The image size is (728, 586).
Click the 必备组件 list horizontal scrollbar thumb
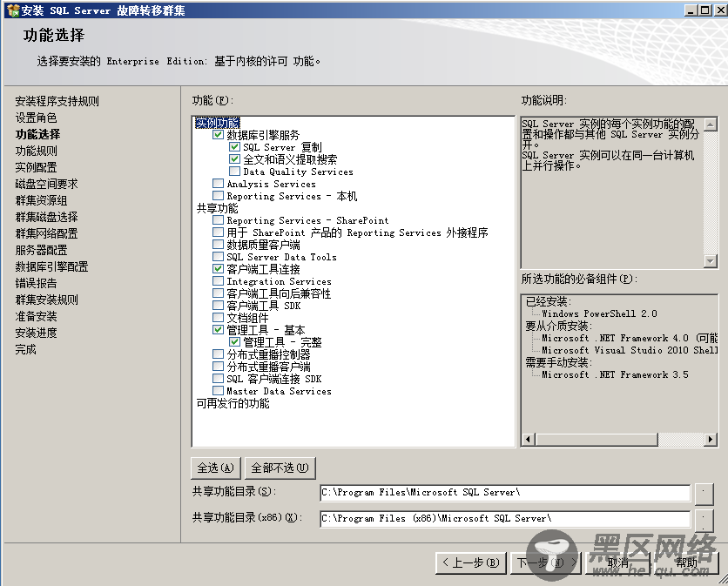tap(597, 439)
